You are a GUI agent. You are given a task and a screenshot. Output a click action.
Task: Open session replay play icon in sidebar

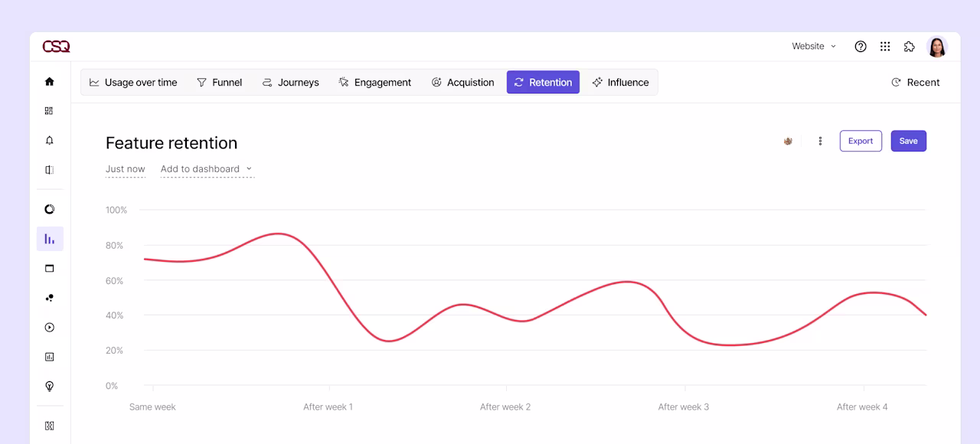tap(50, 328)
